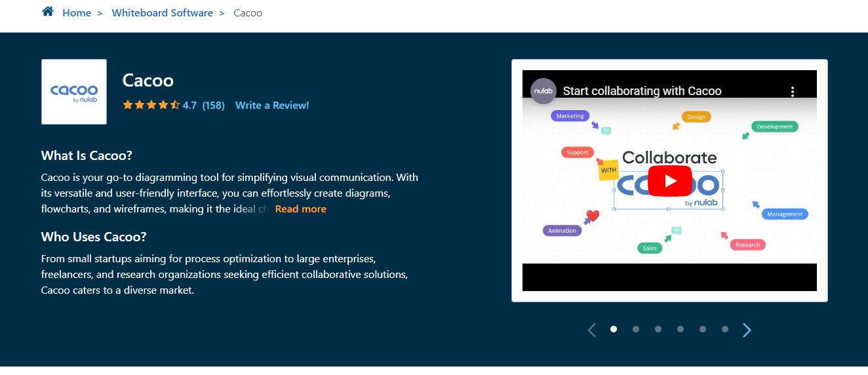Open the video's three-dot options menu
The image size is (868, 375).
click(x=792, y=91)
